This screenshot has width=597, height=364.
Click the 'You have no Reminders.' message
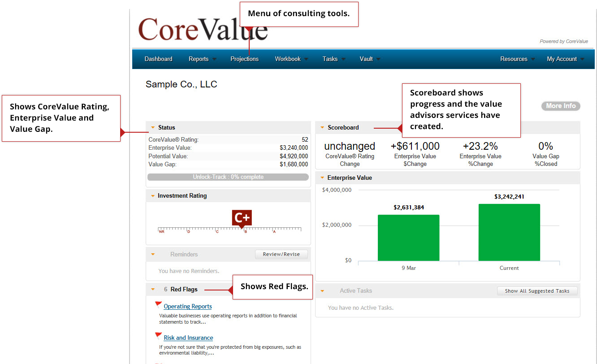point(189,271)
